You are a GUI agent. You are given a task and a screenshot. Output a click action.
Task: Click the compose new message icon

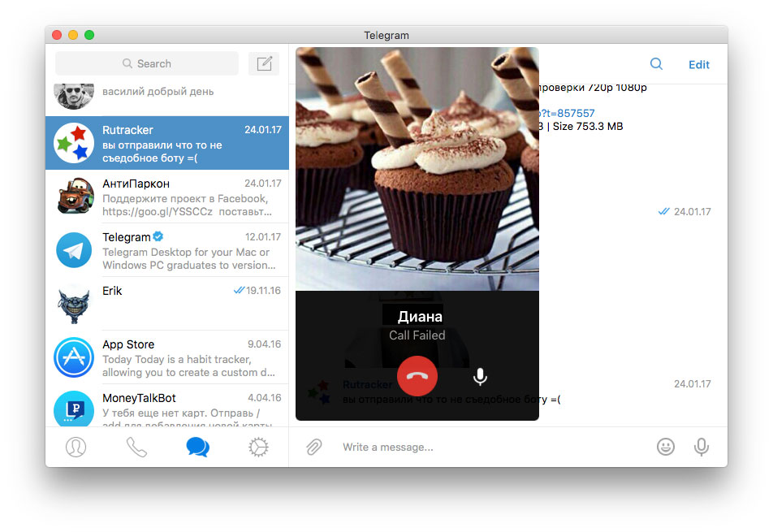pyautogui.click(x=264, y=63)
